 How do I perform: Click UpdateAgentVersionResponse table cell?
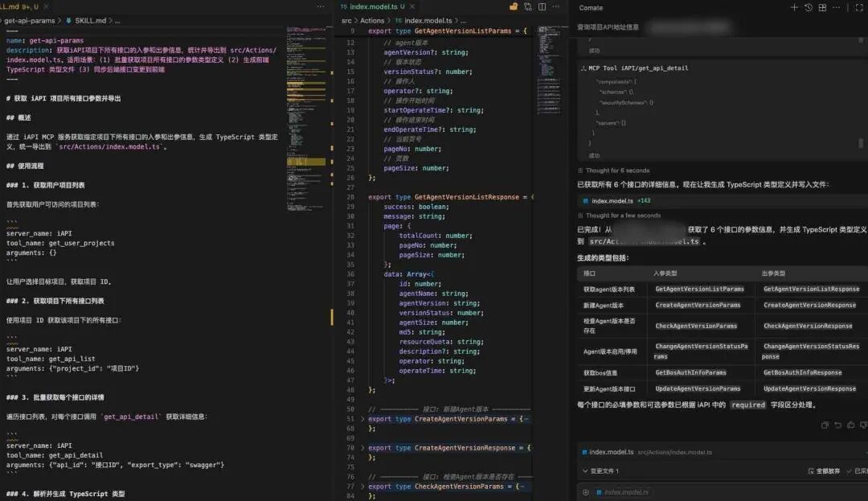pyautogui.click(x=809, y=388)
